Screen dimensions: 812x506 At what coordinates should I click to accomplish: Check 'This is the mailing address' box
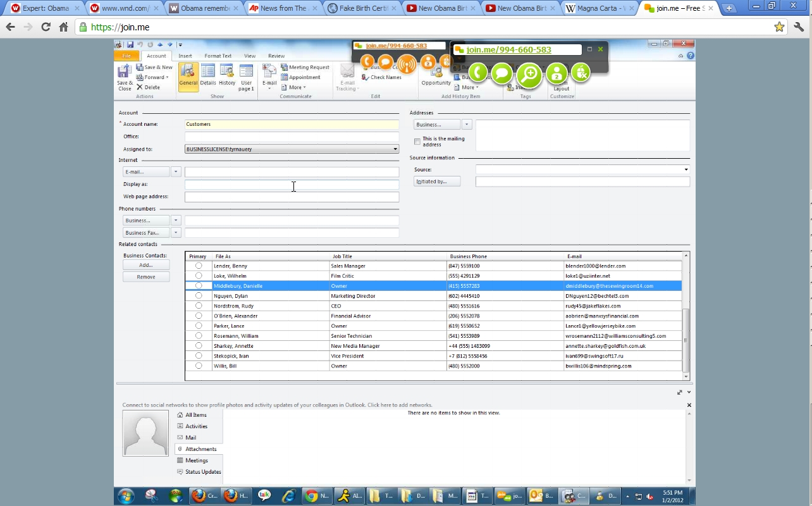click(417, 142)
